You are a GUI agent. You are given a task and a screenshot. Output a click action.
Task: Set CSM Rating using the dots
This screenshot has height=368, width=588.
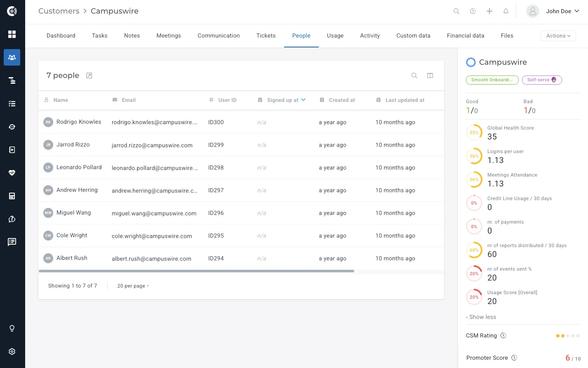coord(568,336)
